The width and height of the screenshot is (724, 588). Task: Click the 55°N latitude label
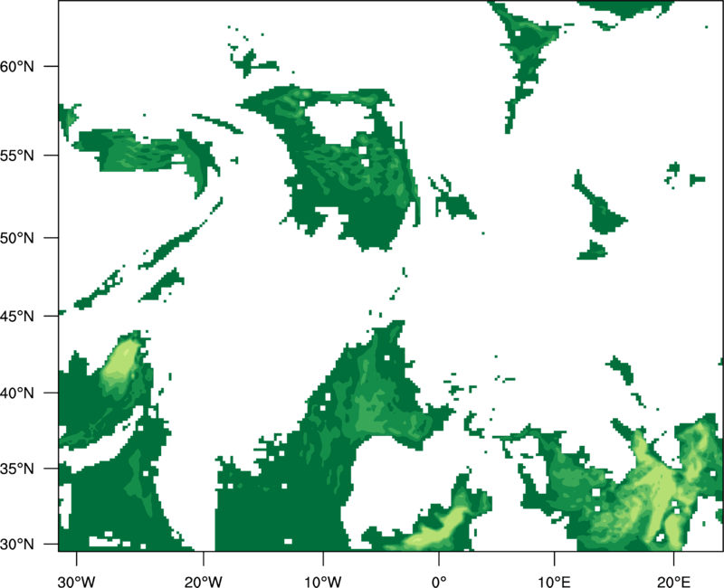[17, 156]
